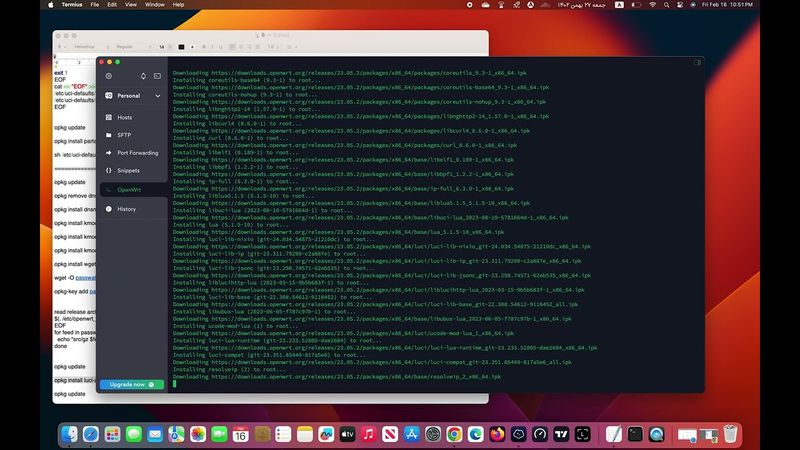Image resolution: width=800 pixels, height=450 pixels.
Task: Open the Window menu
Action: click(155, 5)
